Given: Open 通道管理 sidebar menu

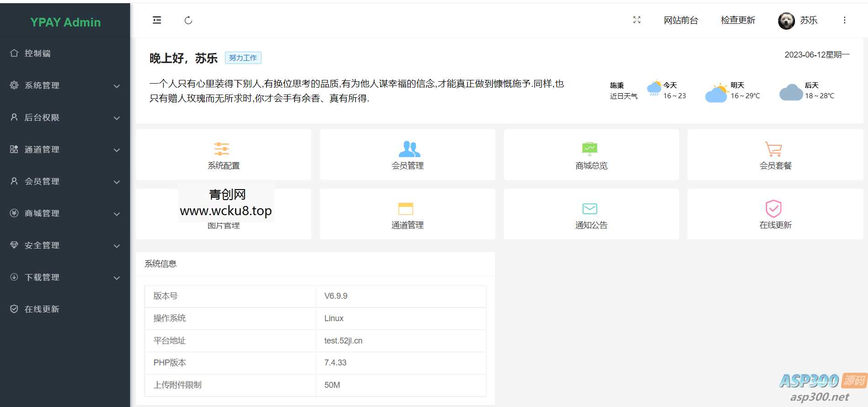Looking at the screenshot, I should (x=65, y=149).
